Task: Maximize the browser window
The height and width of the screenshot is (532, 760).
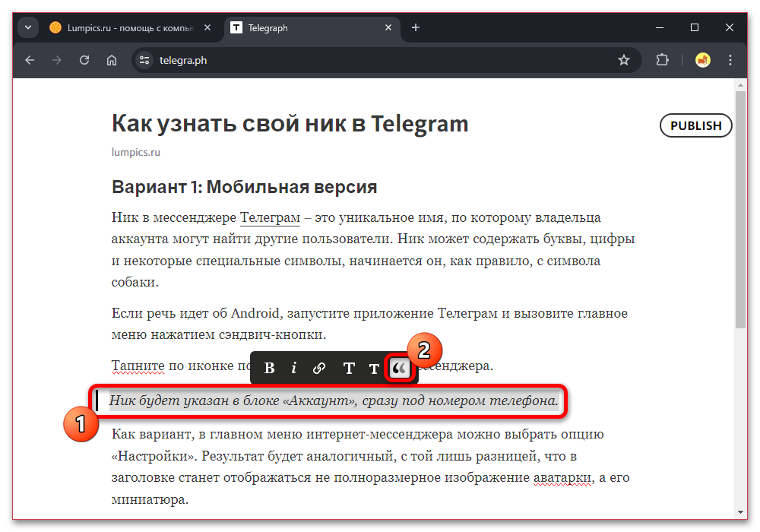Action: (695, 27)
